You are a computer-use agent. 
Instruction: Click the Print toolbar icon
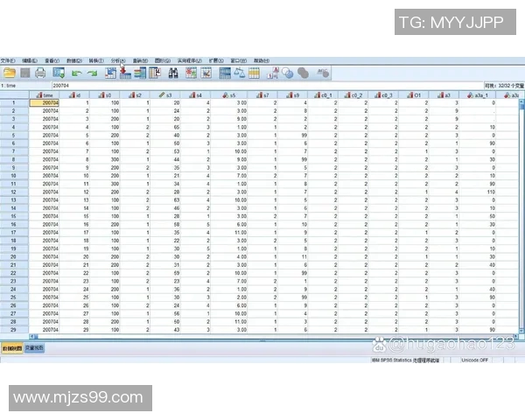41,73
